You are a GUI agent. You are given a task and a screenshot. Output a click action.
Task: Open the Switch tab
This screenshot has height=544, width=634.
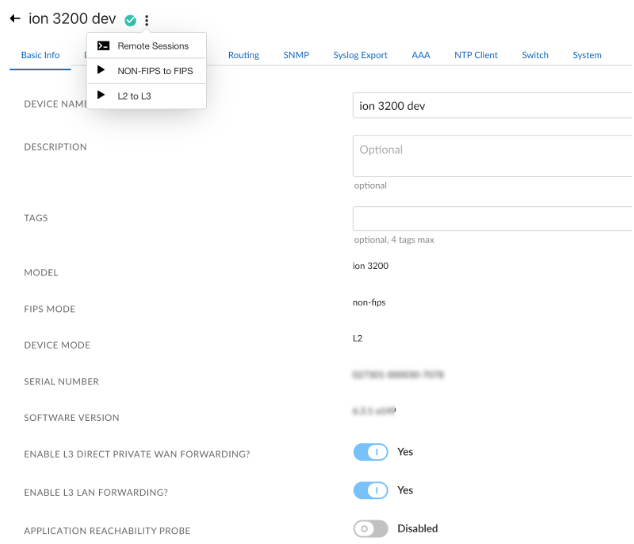pyautogui.click(x=535, y=55)
